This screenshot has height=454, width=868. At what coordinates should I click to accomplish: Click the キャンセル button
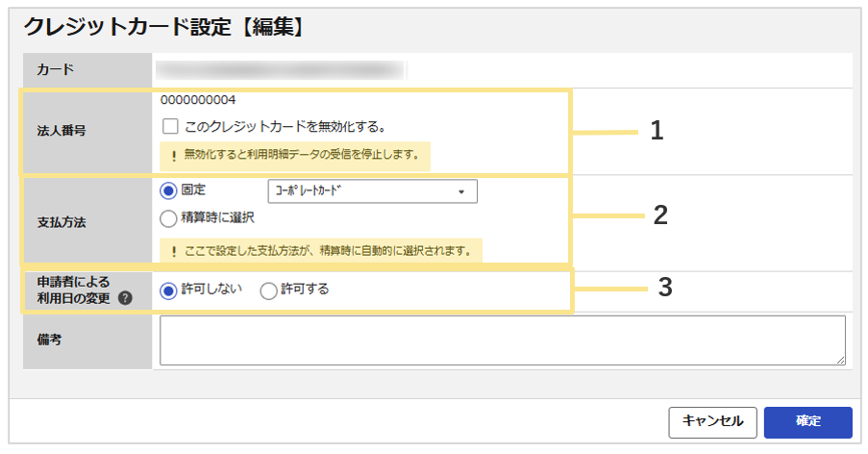click(712, 422)
